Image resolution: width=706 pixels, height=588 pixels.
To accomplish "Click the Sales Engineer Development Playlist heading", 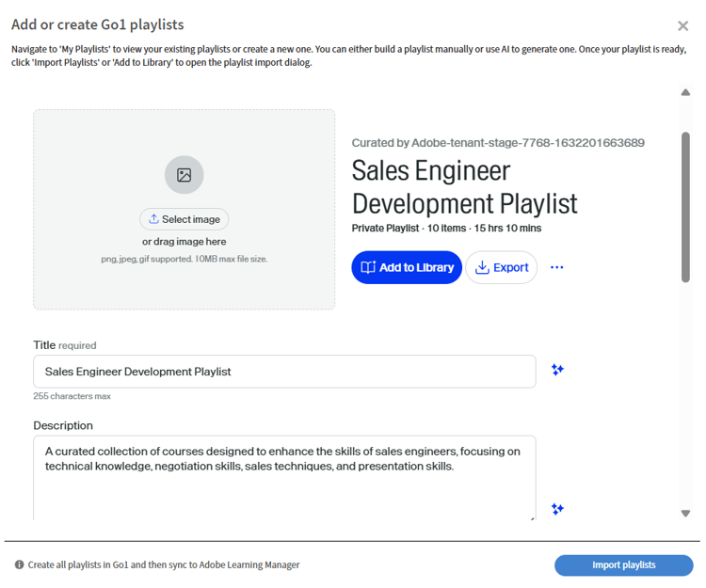I will (464, 186).
